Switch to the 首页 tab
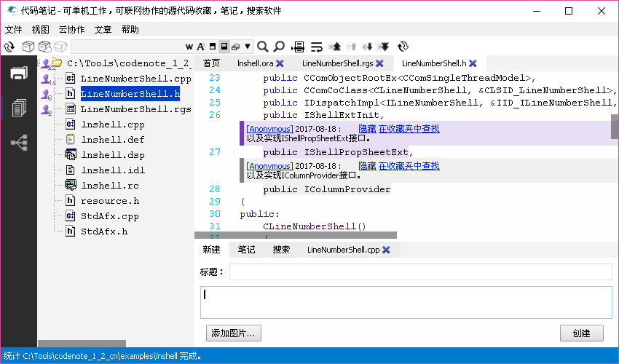 tap(211, 63)
